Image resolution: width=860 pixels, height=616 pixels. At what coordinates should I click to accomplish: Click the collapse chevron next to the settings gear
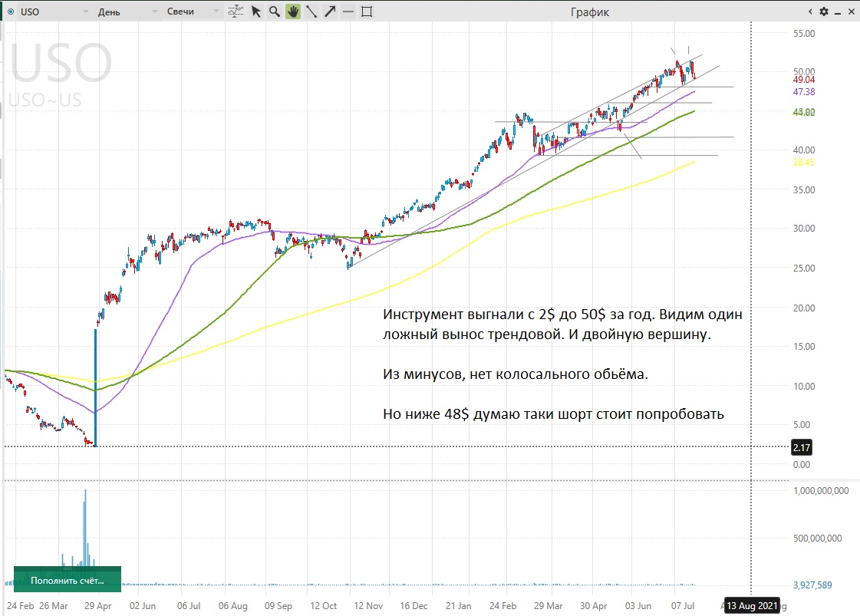pos(810,12)
